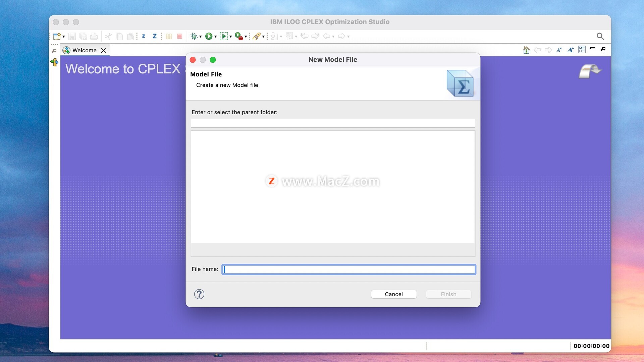Click the run configuration icon with dashed border
The height and width of the screenshot is (362, 644).
(224, 36)
